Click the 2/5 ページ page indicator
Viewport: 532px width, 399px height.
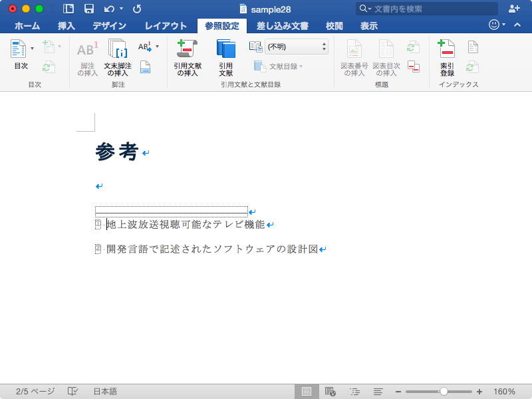tap(35, 392)
